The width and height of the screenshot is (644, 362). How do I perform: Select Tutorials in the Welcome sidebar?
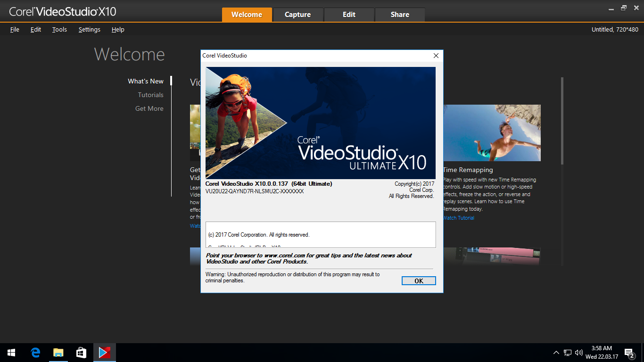click(x=151, y=95)
